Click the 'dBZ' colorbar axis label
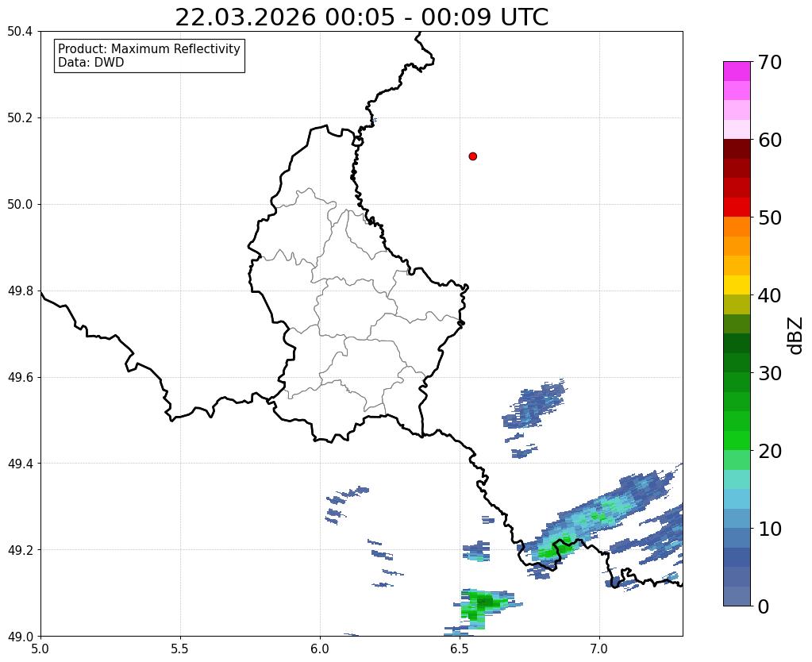Screen dimensions: 812x662 796,336
